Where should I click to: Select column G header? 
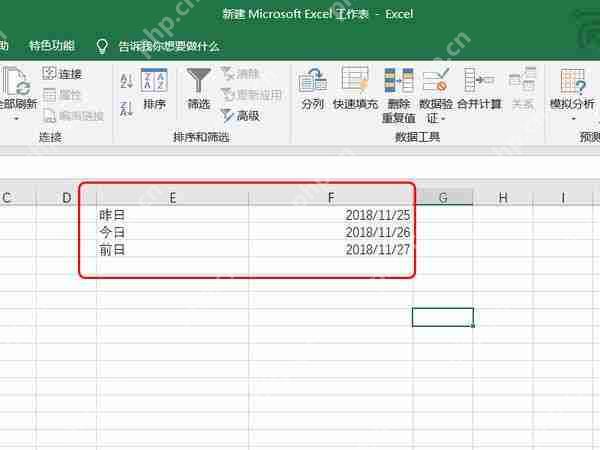(443, 197)
